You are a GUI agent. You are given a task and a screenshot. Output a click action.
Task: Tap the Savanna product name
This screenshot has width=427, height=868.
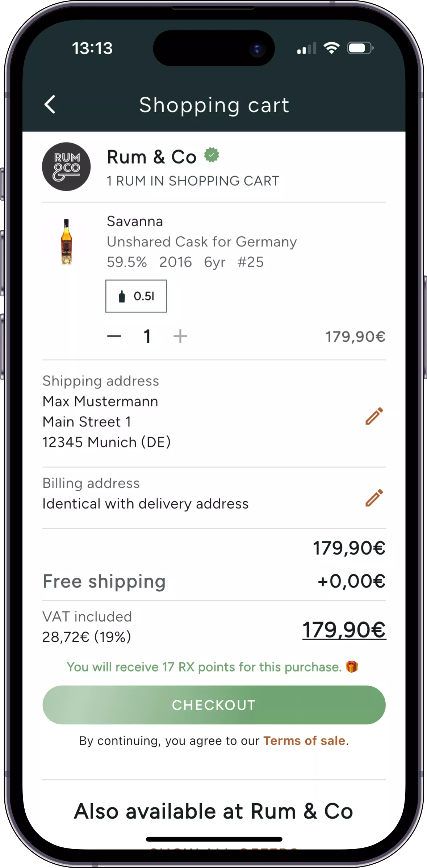point(135,221)
